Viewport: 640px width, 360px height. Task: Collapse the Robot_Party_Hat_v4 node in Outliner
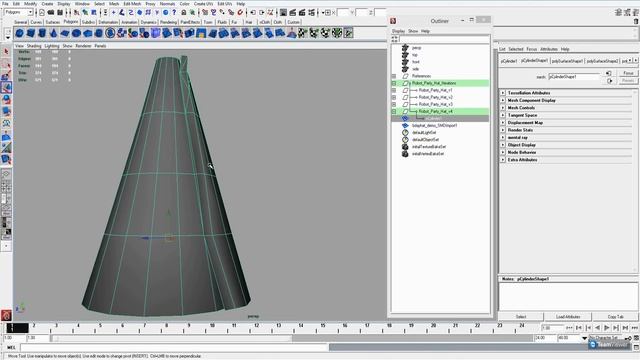(x=394, y=111)
